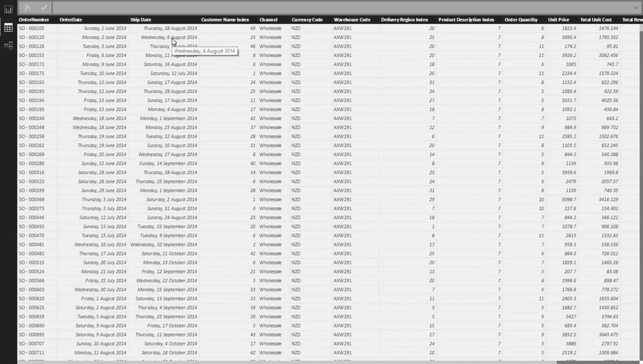Select the OrderDate column header
This screenshot has height=364, width=643.
[71, 20]
